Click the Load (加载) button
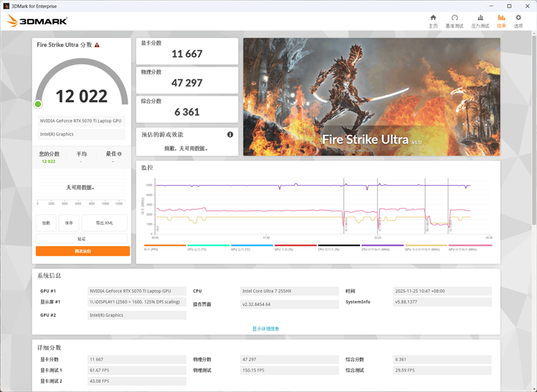Viewport: 537px width, 392px height. [46, 223]
